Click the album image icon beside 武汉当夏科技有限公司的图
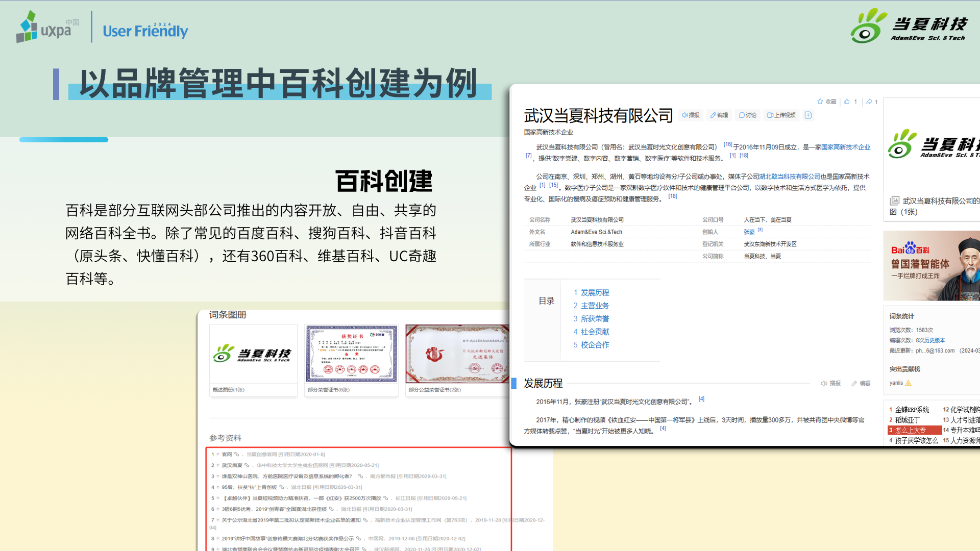This screenshot has height=551, width=980. (x=894, y=201)
